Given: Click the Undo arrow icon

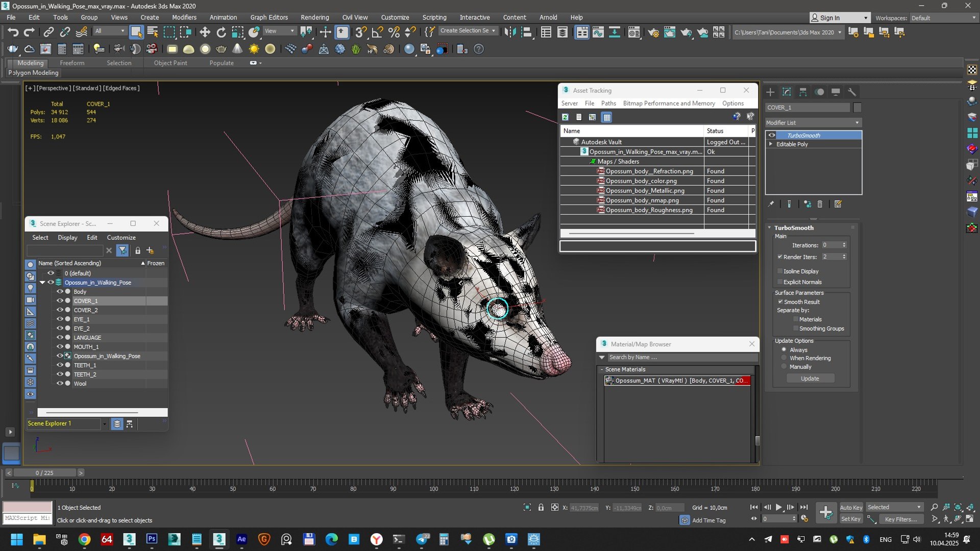Looking at the screenshot, I should [x=13, y=32].
